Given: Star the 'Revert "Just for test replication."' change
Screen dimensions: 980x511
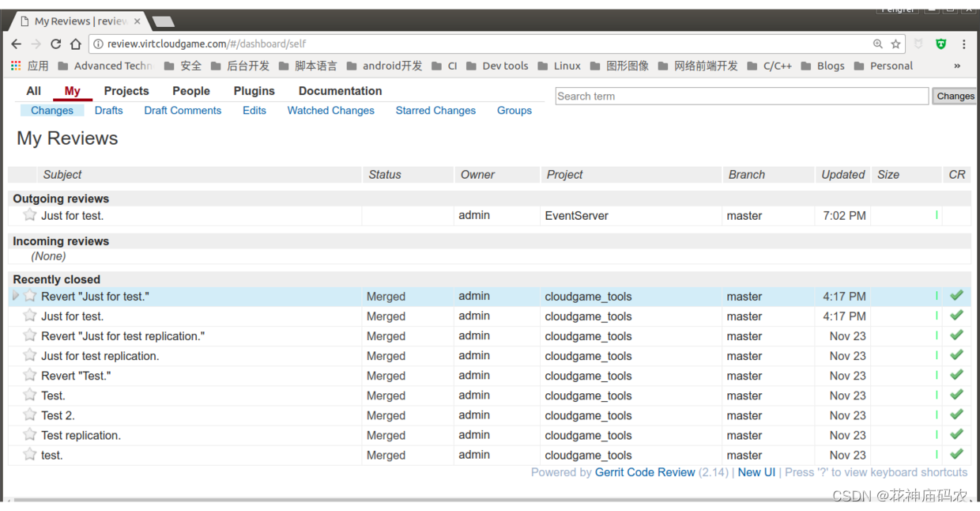Looking at the screenshot, I should pyautogui.click(x=30, y=335).
